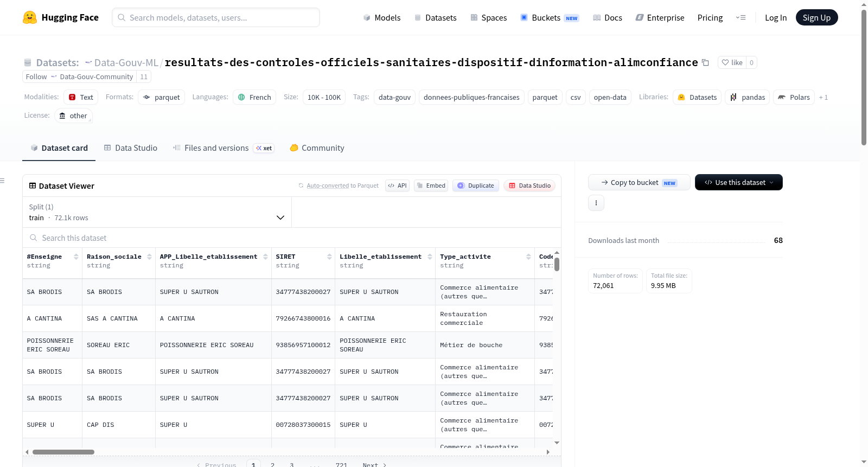Sort by Enseigne column icon
868x467 pixels.
click(x=76, y=257)
